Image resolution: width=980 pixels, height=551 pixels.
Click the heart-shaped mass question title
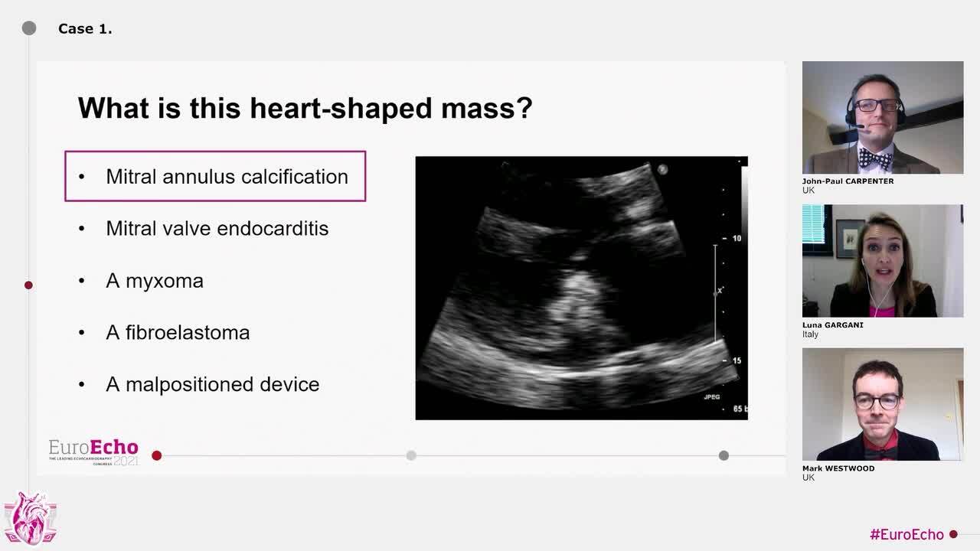point(305,108)
